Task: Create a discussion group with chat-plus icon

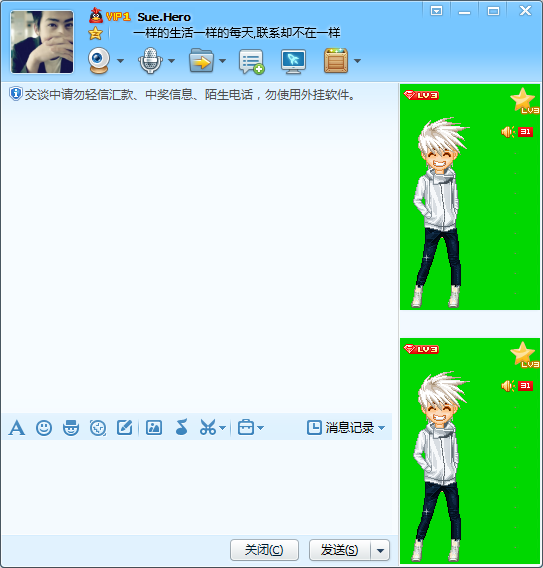Action: coord(251,62)
